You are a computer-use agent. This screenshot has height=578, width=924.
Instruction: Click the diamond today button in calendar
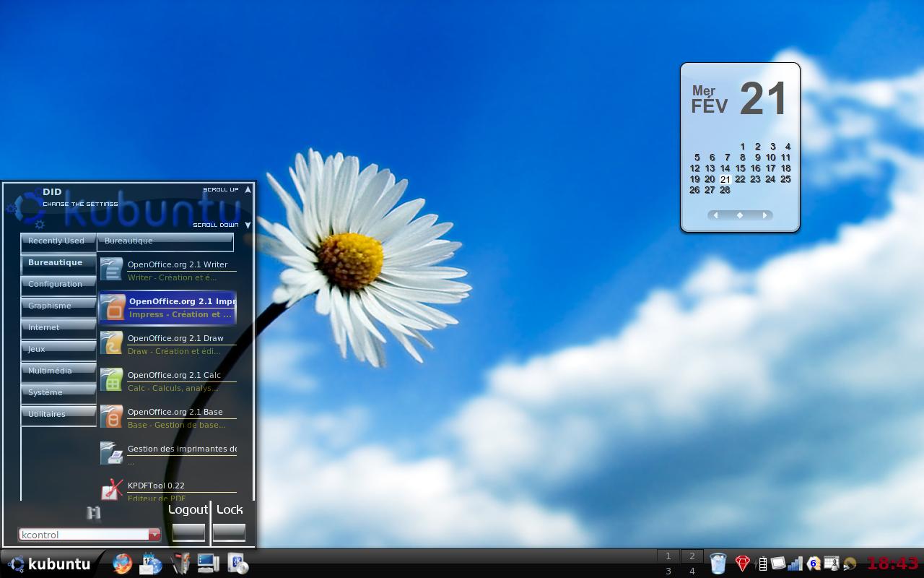(740, 215)
